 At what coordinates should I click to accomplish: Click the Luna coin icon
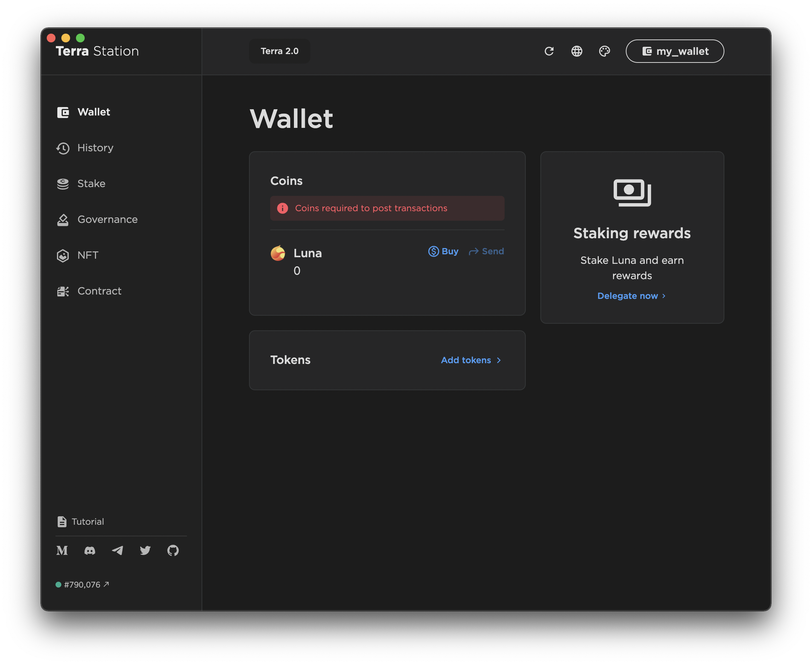click(278, 253)
